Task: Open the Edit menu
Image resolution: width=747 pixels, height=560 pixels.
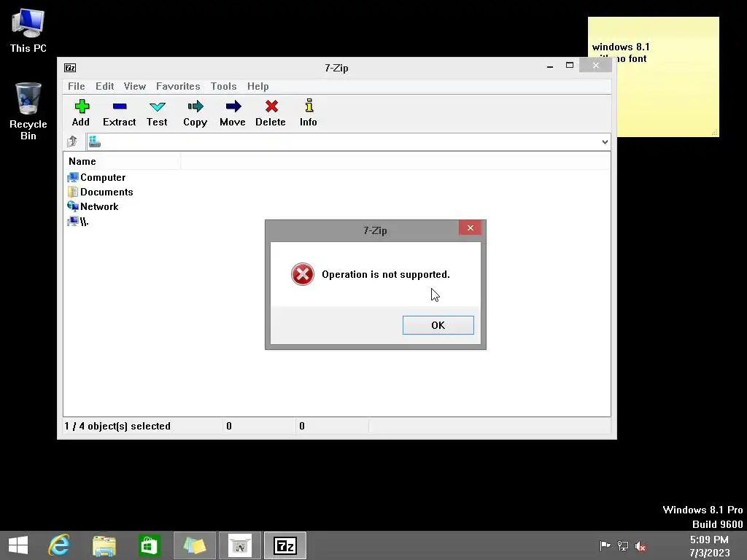Action: pos(104,86)
